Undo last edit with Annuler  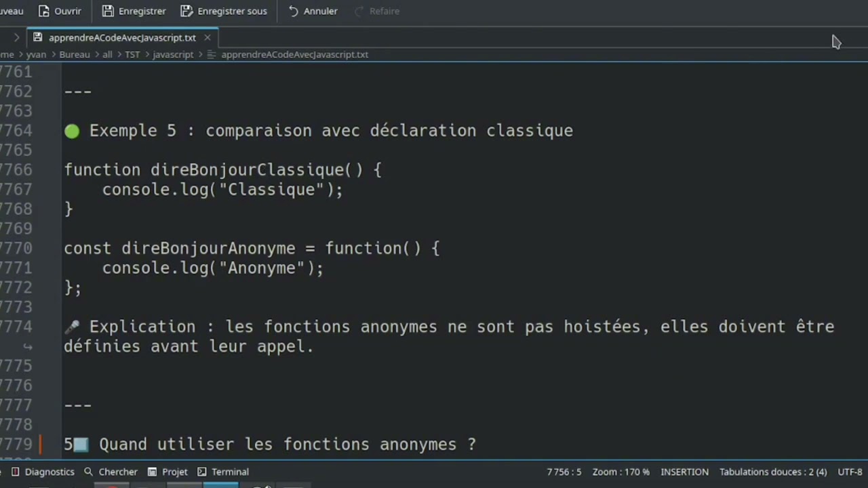313,11
